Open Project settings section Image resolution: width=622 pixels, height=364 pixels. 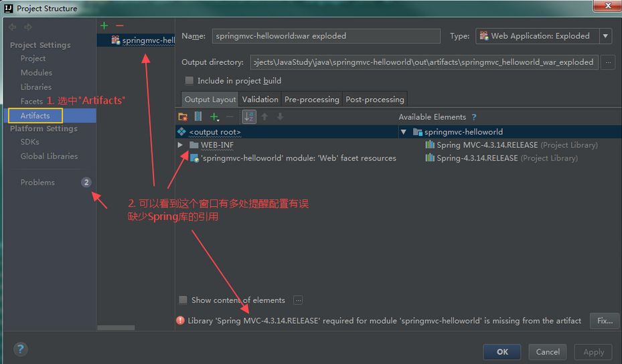point(33,58)
